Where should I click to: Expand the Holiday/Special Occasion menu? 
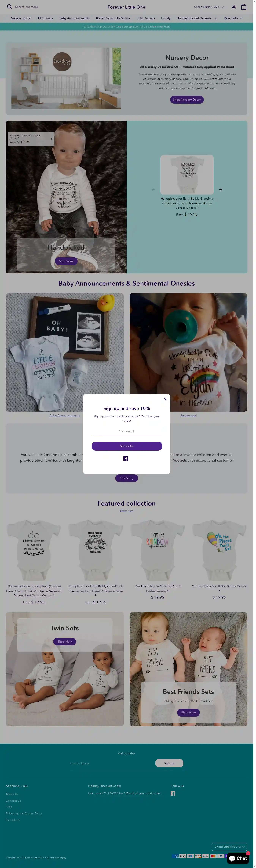(x=196, y=18)
